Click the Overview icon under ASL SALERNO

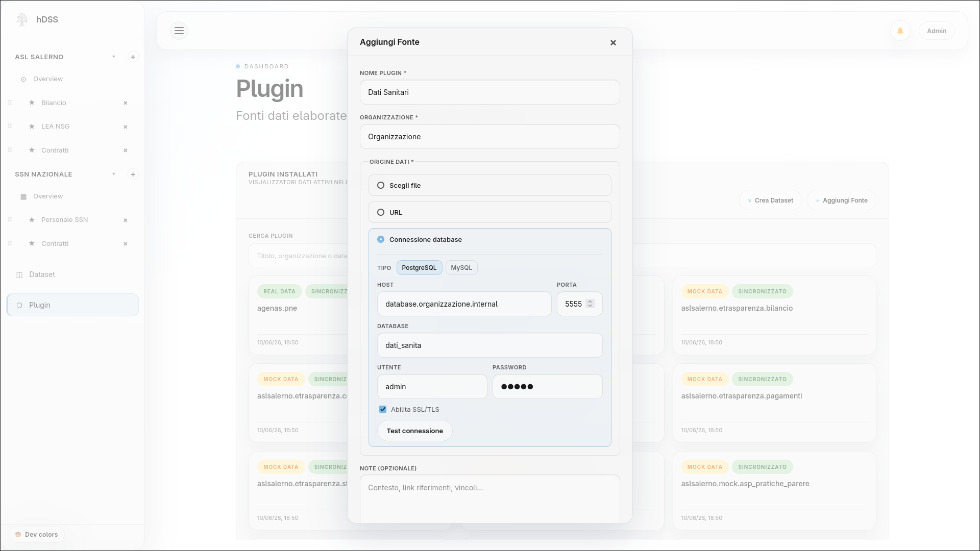[23, 80]
